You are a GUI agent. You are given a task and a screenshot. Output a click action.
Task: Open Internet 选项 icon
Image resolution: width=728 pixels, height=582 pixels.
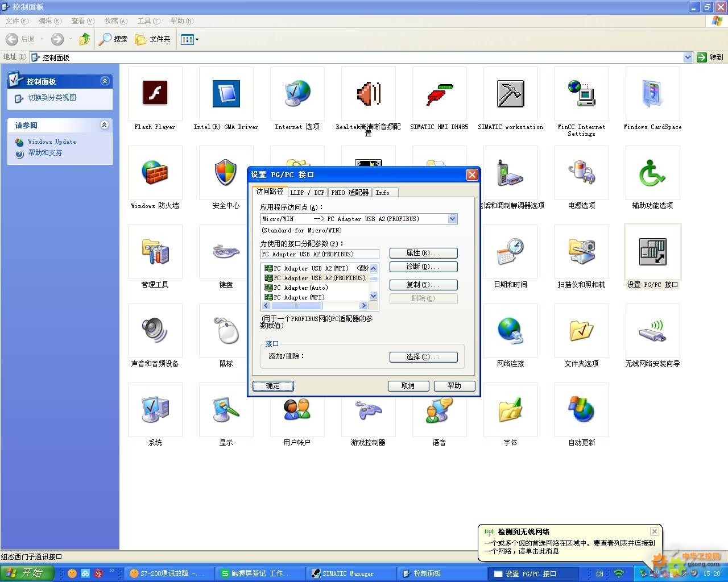pyautogui.click(x=297, y=94)
